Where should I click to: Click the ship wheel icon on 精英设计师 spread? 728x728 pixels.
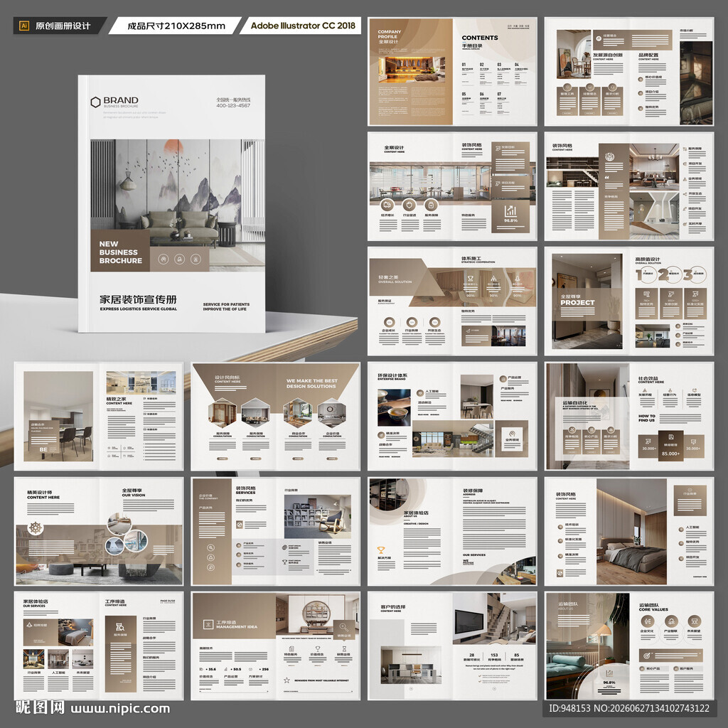36,528
